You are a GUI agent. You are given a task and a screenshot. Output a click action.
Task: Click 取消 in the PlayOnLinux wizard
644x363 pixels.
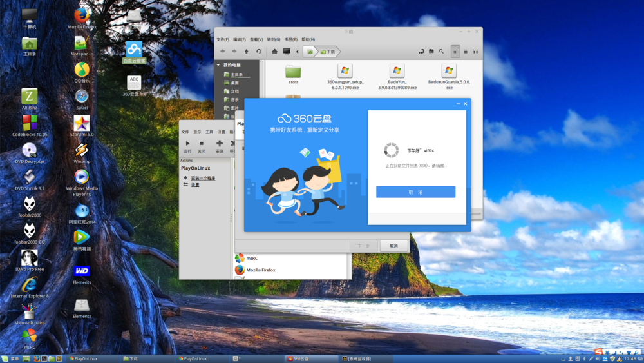click(393, 246)
